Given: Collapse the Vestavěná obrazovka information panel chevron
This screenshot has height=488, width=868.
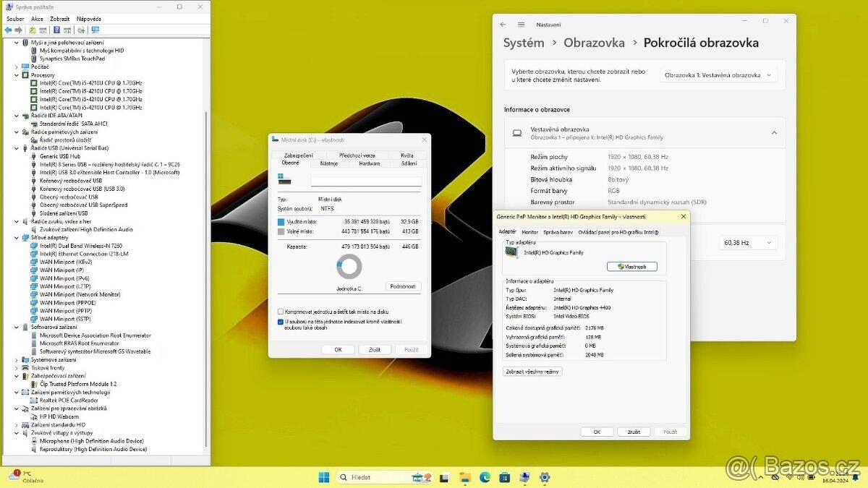Looking at the screenshot, I should tap(774, 133).
